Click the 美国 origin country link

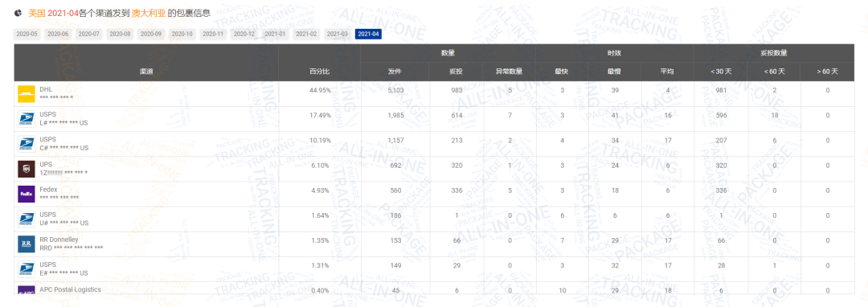pos(37,12)
